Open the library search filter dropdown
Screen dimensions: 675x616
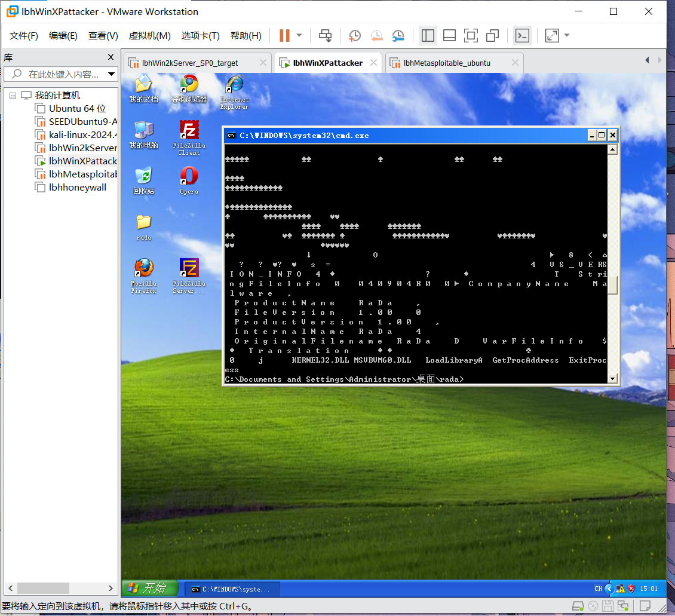point(112,74)
